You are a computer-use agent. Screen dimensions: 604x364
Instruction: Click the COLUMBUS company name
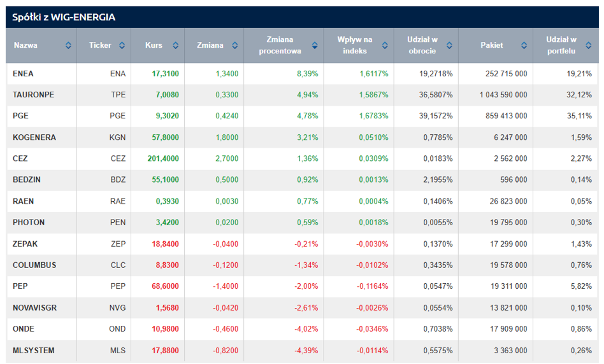pos(34,265)
